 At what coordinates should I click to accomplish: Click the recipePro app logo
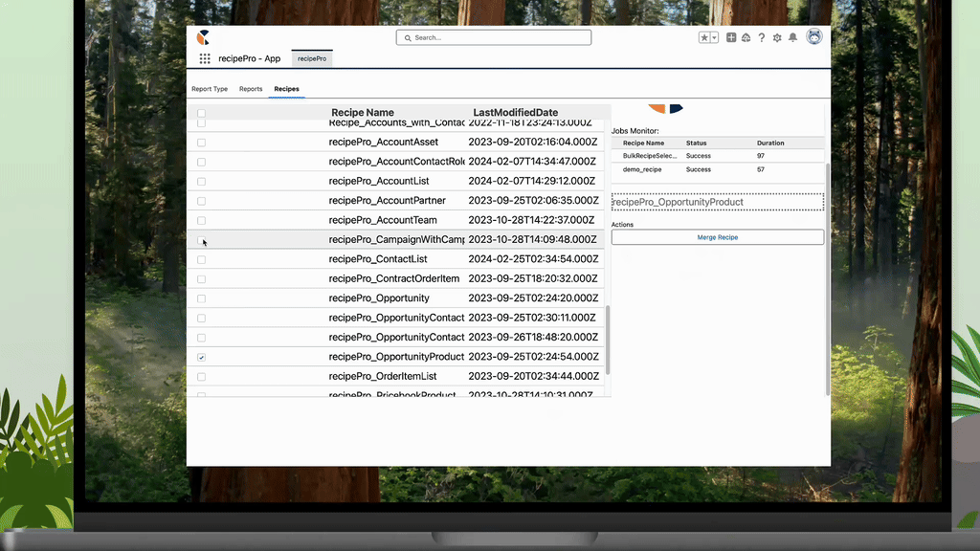coord(203,37)
